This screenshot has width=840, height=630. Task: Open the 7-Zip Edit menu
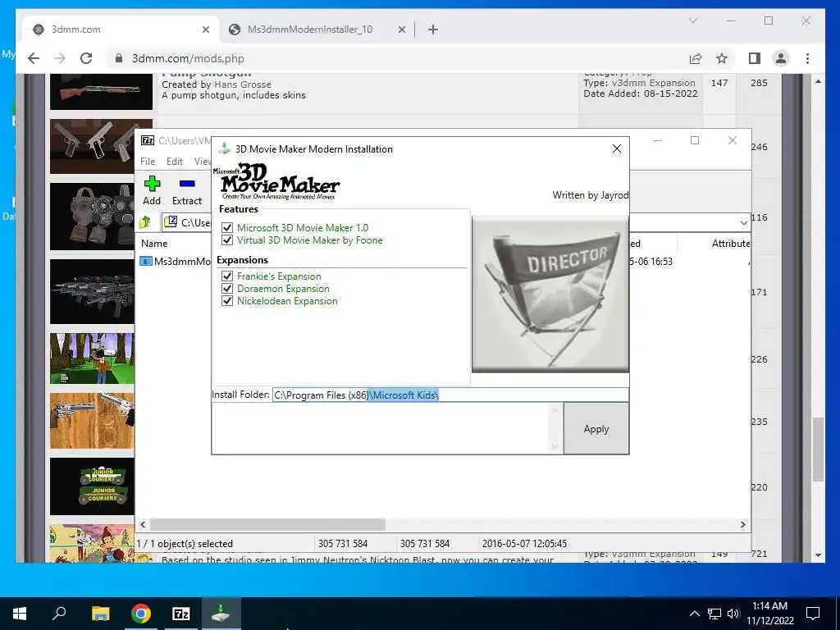pos(174,162)
